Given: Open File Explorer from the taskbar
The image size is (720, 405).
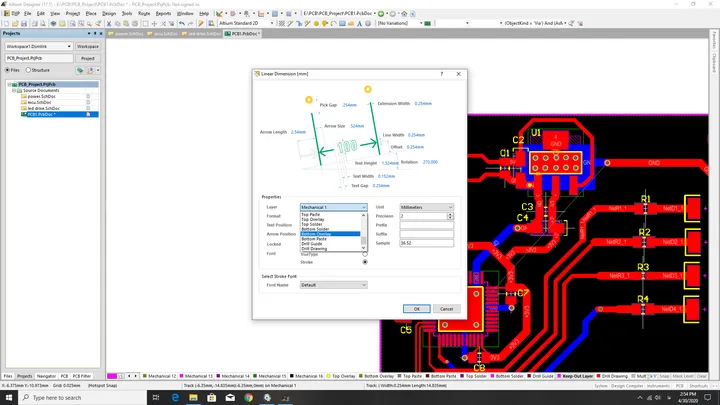Looking at the screenshot, I should [193, 398].
